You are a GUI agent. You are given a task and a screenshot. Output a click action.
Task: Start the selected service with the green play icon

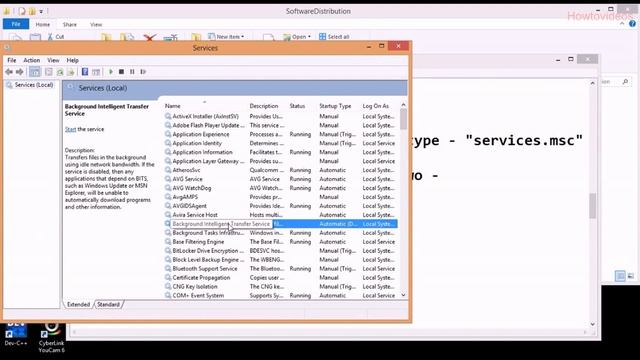111,72
